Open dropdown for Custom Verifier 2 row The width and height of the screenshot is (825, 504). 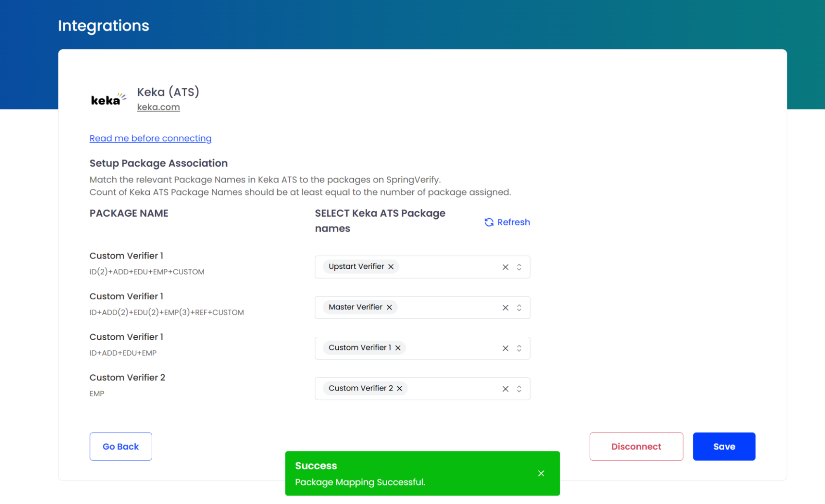coord(519,389)
